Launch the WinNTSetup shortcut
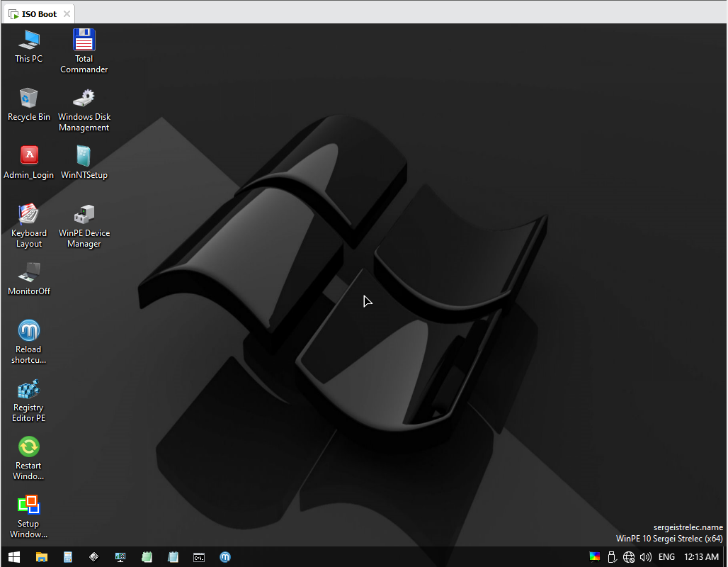Image resolution: width=728 pixels, height=567 pixels. point(84,162)
